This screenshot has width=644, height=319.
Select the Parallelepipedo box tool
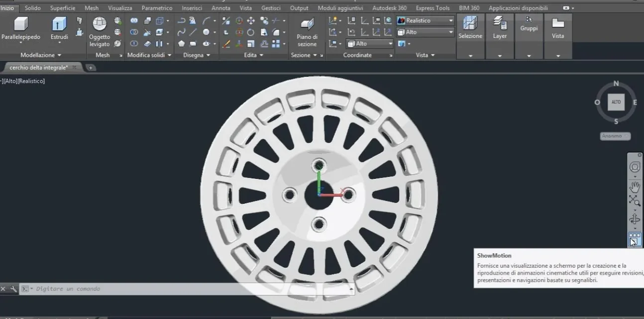pyautogui.click(x=21, y=28)
